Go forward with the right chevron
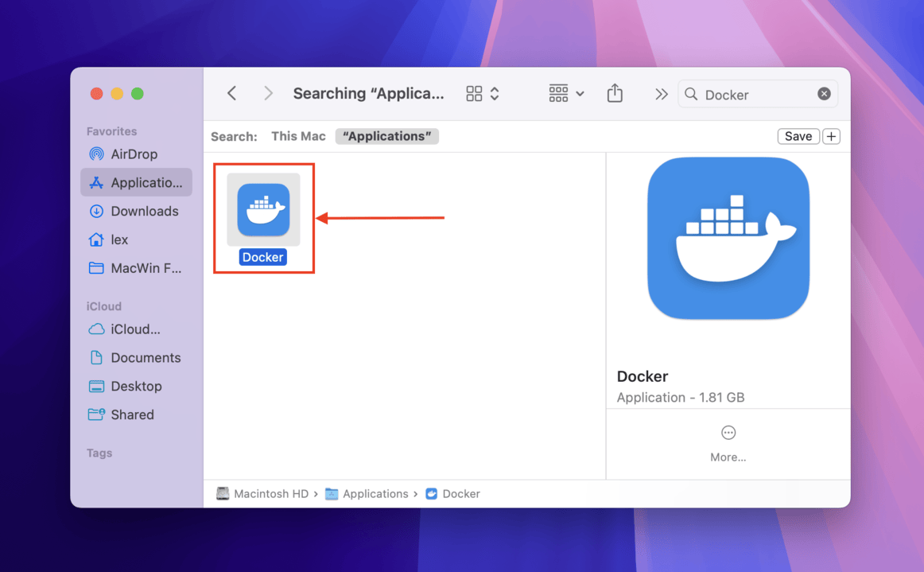 tap(268, 93)
